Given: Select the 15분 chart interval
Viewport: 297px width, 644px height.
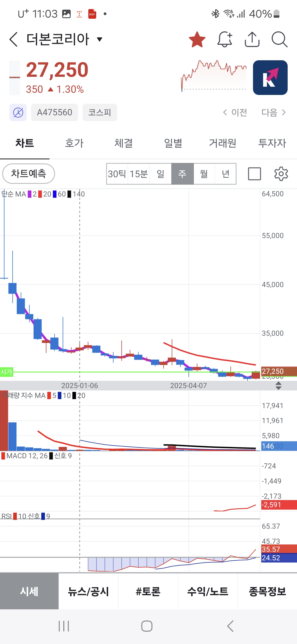Looking at the screenshot, I should 139,174.
